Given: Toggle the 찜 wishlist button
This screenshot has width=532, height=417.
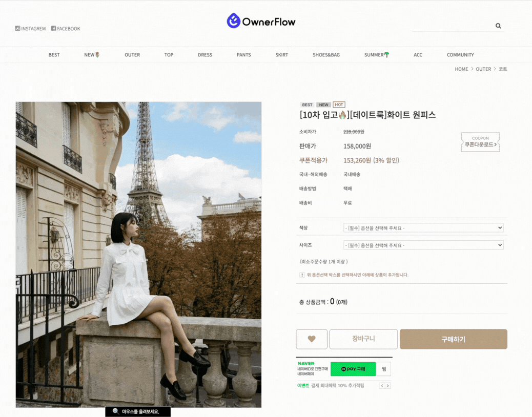Looking at the screenshot, I should tap(383, 369).
